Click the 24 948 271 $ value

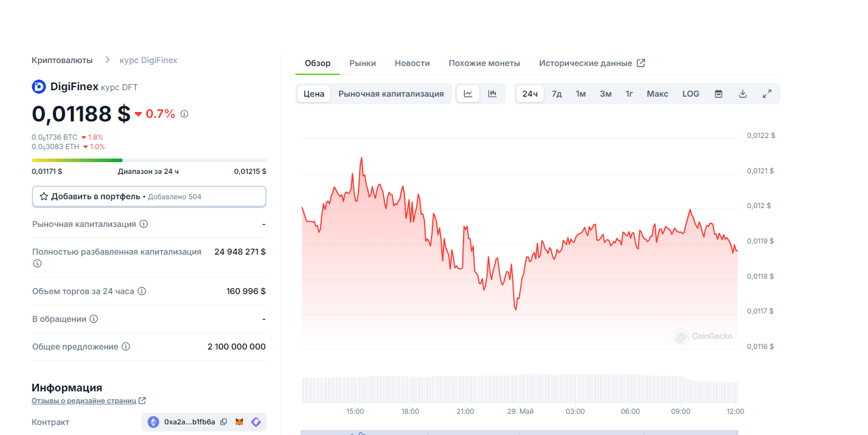[x=240, y=252]
